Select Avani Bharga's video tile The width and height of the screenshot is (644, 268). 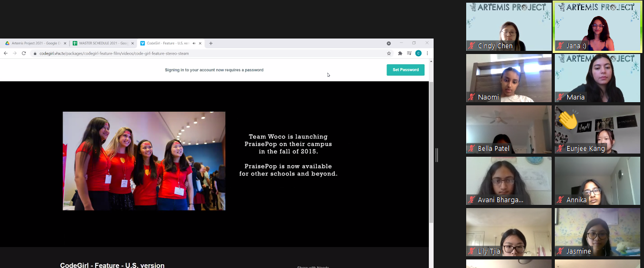[x=508, y=180]
